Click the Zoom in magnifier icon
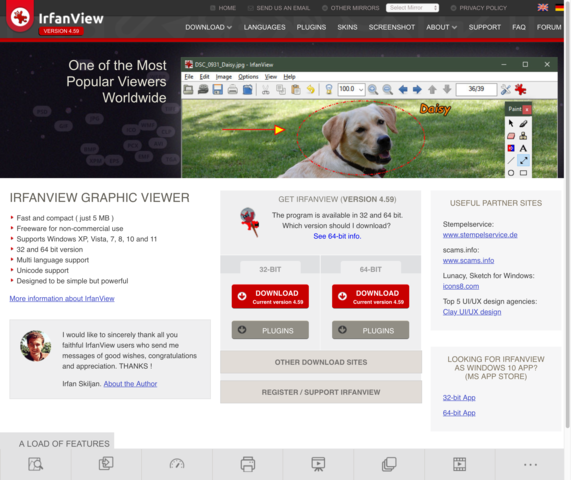The image size is (571, 480). 373,90
